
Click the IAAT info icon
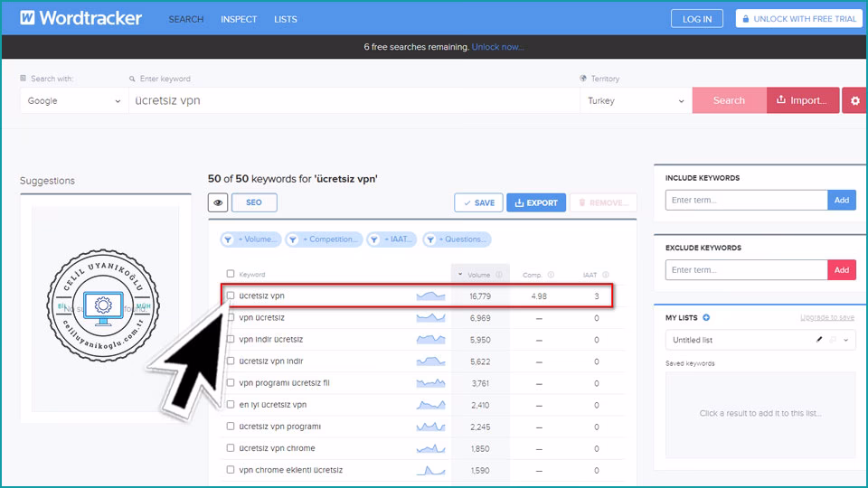606,275
